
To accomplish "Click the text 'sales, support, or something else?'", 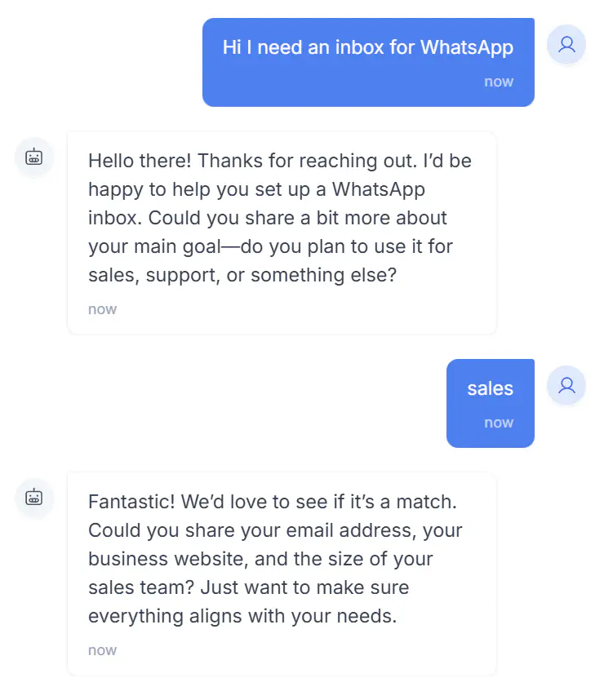I will (x=242, y=276).
